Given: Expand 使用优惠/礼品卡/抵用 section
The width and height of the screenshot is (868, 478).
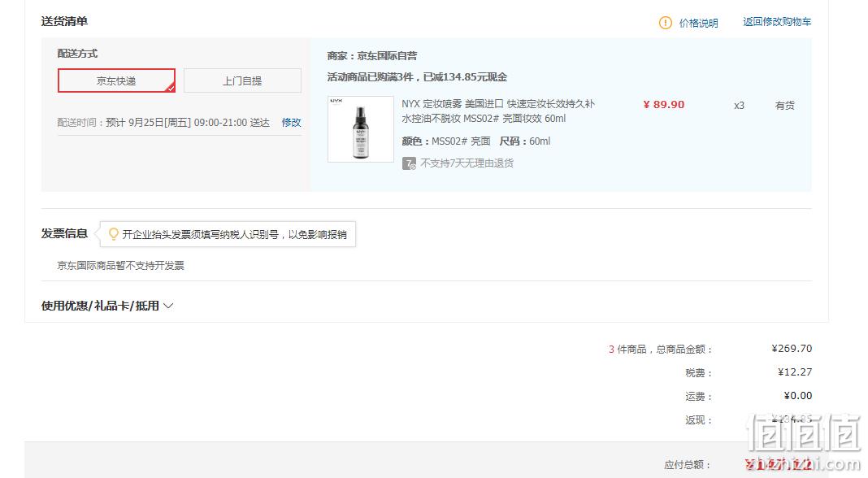Looking at the screenshot, I should click(107, 306).
